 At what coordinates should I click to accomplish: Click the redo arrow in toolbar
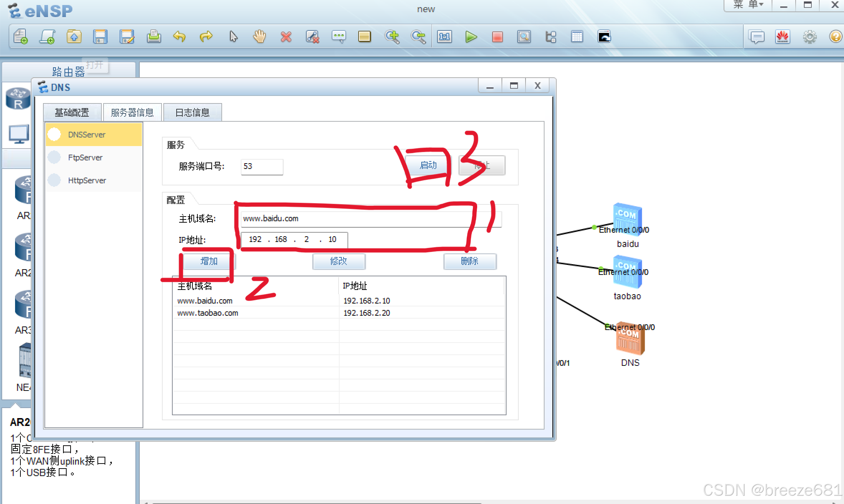click(206, 37)
